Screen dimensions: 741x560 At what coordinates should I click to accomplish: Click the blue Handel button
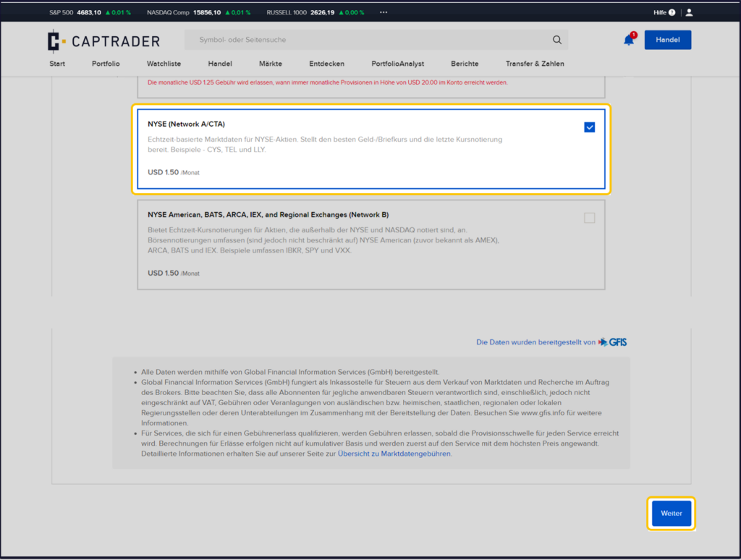pyautogui.click(x=668, y=40)
